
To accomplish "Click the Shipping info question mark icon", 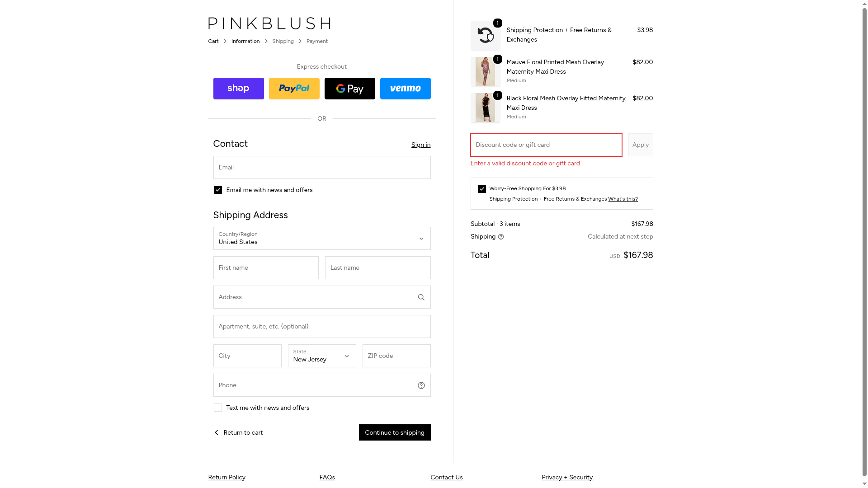I will [x=500, y=237].
